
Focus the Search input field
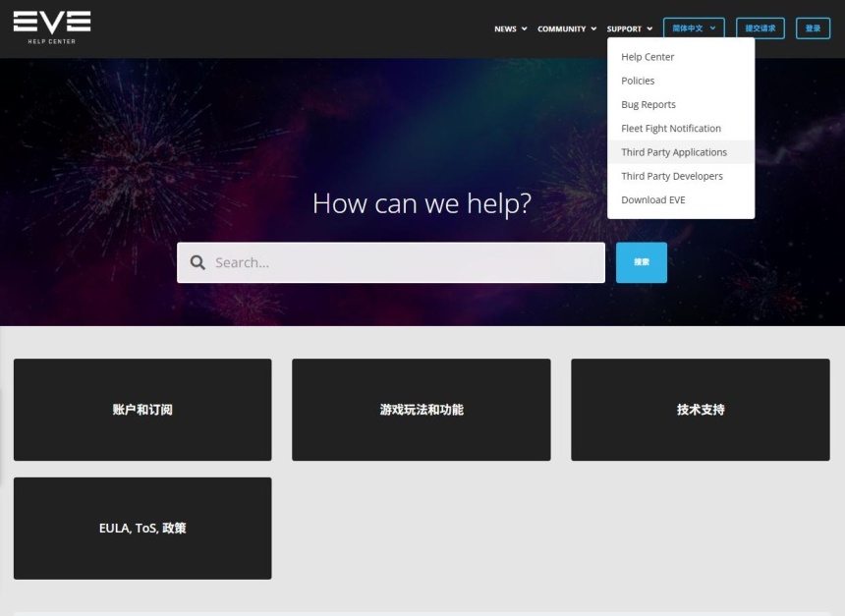403,262
